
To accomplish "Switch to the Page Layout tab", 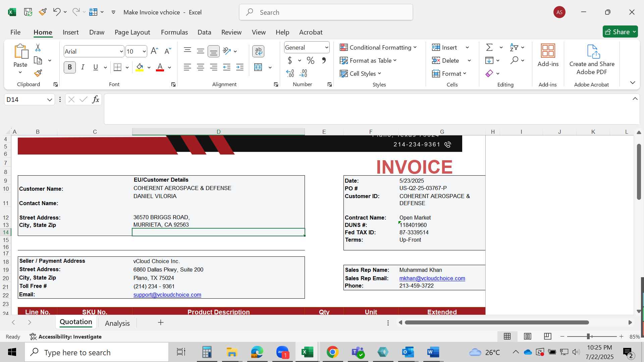I will coord(132,32).
